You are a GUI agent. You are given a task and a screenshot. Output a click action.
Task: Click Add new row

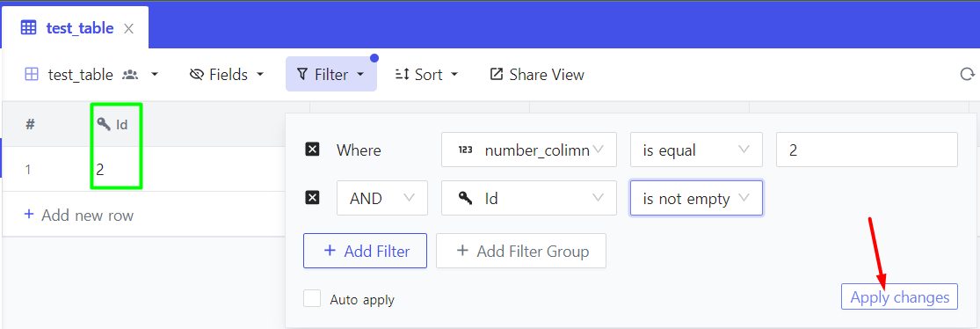pos(79,216)
